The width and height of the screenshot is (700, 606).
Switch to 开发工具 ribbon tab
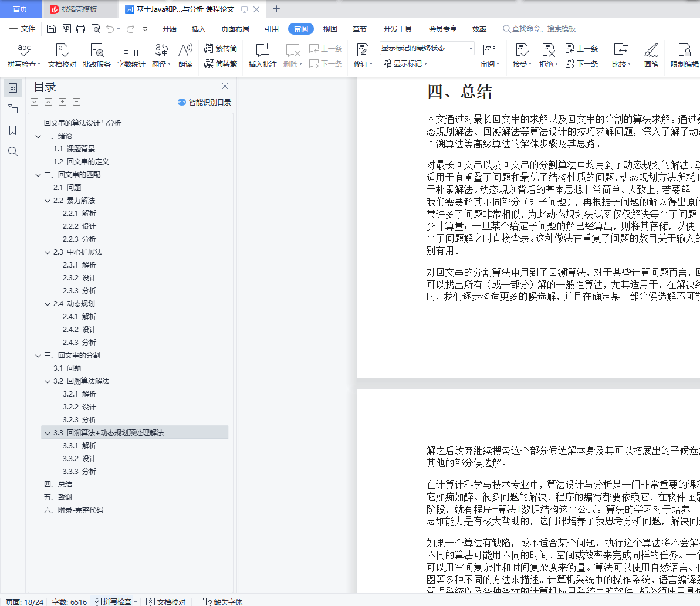point(398,29)
